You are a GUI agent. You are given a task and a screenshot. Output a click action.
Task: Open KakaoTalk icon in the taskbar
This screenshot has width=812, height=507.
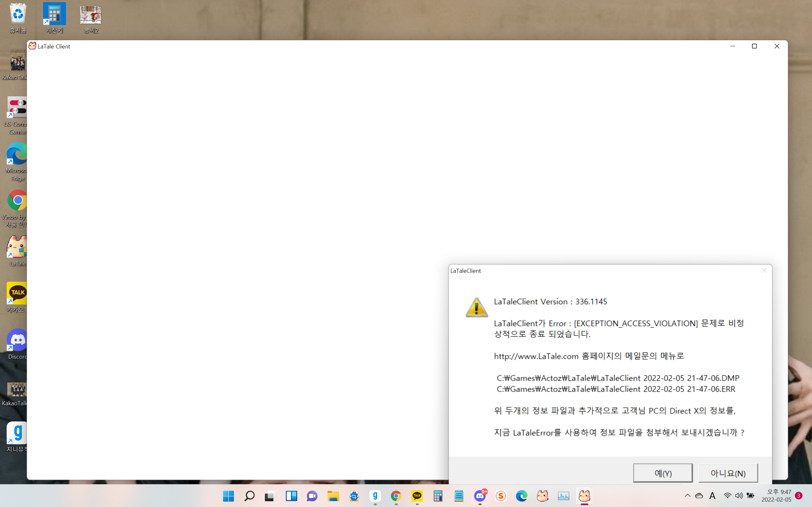(x=417, y=496)
